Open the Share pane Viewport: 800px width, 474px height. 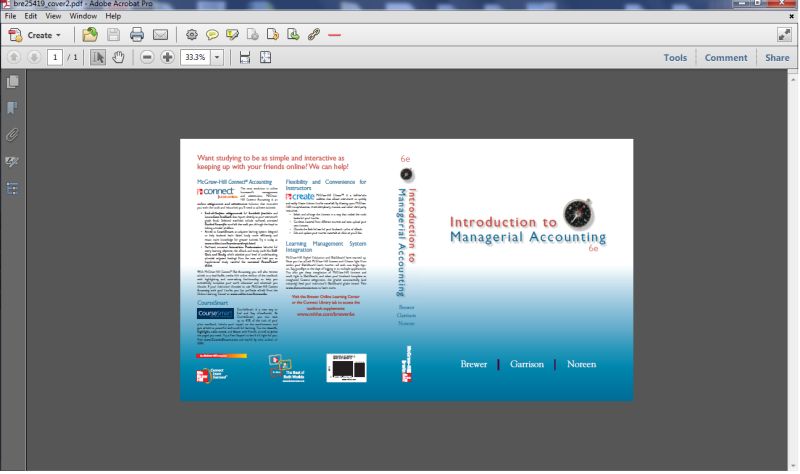777,58
